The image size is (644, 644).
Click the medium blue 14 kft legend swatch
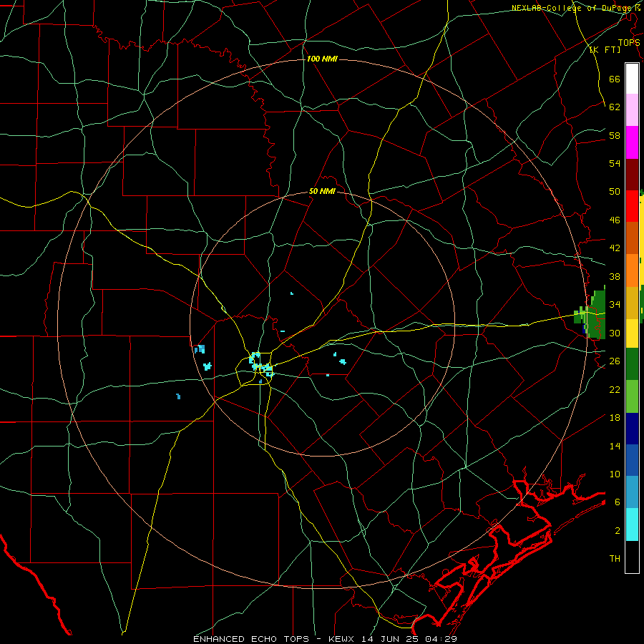point(632,460)
